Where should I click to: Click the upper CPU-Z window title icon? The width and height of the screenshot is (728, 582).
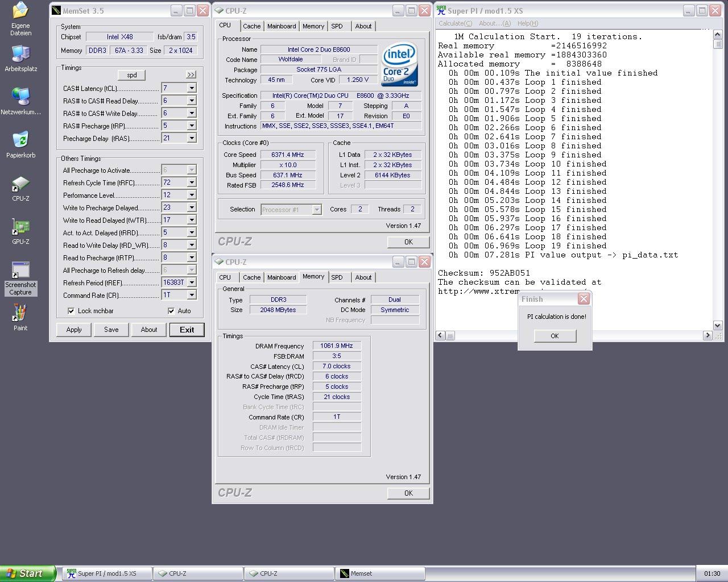pyautogui.click(x=219, y=10)
